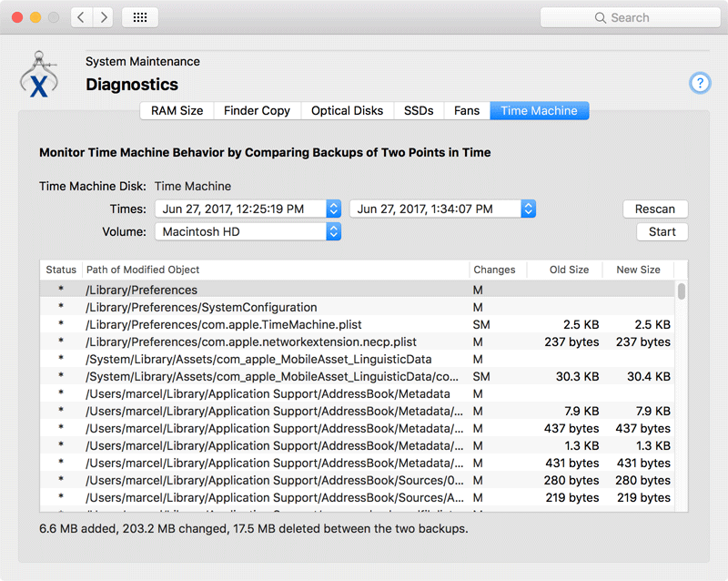Select the AddressBook/Sources/0... row

coord(357,480)
